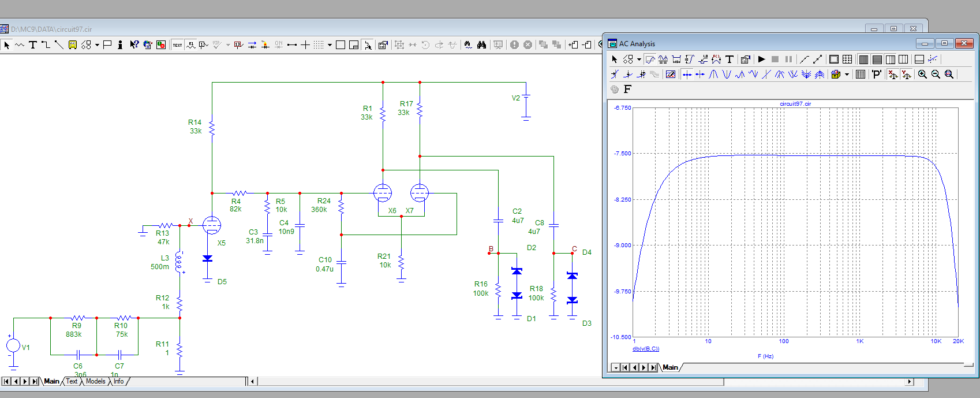Switch to the Text tab
Screen dimensions: 980x398
tap(72, 381)
